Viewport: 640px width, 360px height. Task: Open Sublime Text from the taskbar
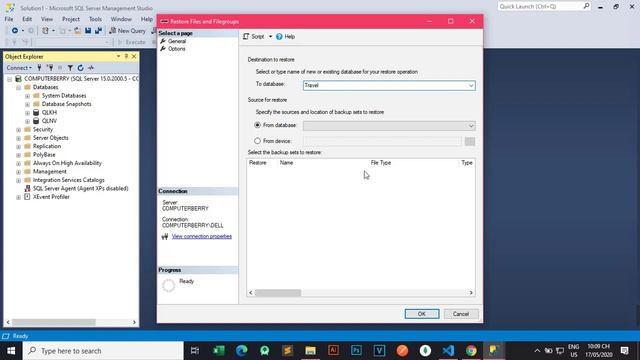coord(287,351)
